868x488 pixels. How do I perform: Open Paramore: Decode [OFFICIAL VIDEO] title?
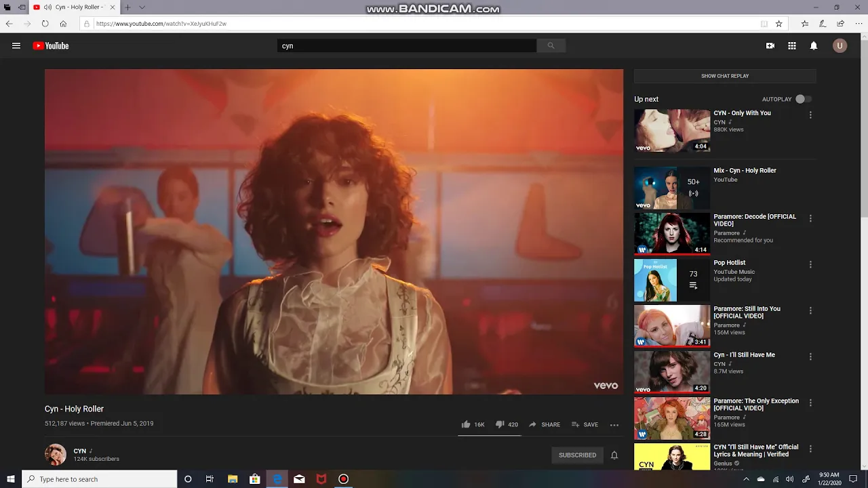755,220
